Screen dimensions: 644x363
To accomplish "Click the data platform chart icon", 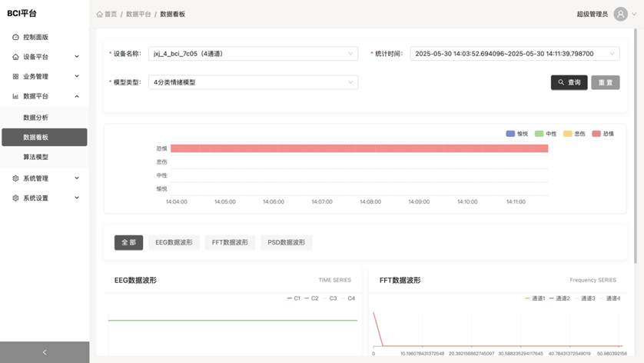I will (16, 97).
